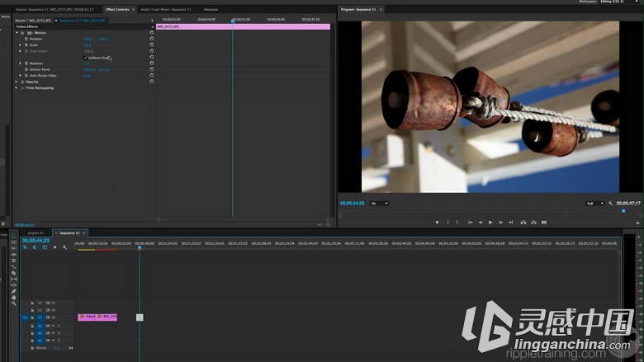This screenshot has height=362, width=644.
Task: Click the Position value in Effect Controls
Action: point(96,39)
